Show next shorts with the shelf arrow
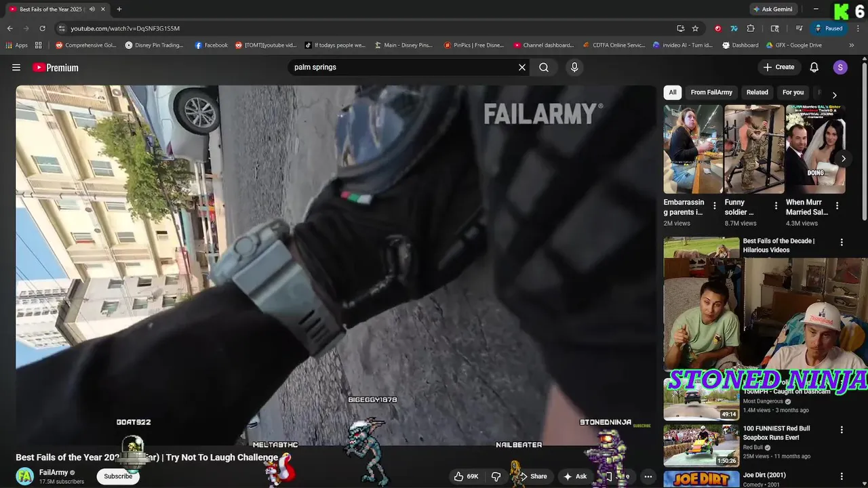The height and width of the screenshot is (488, 868). tap(843, 159)
